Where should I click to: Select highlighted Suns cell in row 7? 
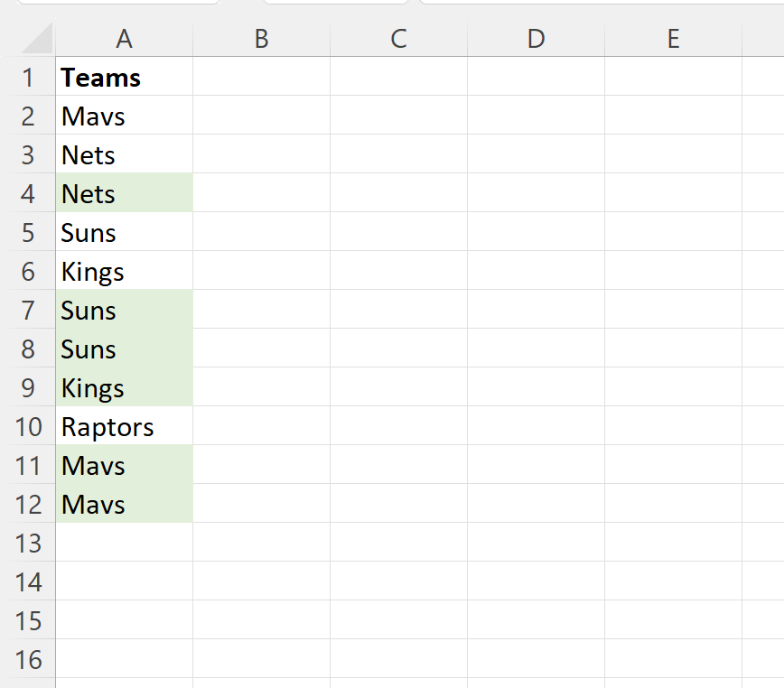click(124, 310)
